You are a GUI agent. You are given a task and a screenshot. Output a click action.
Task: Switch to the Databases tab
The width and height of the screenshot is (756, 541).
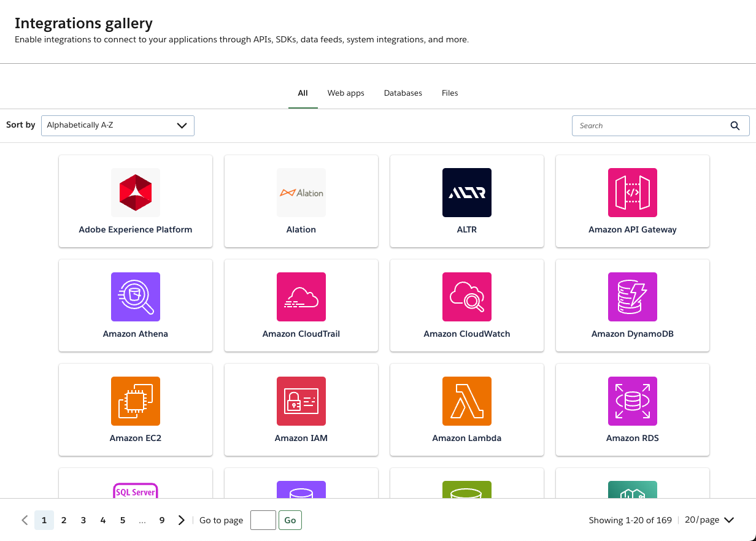pos(403,93)
